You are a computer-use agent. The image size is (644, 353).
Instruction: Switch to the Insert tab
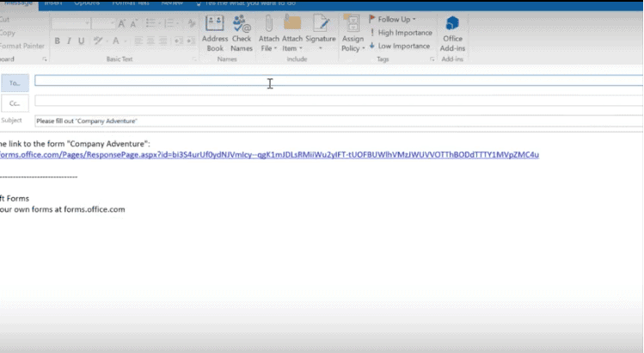(x=53, y=3)
